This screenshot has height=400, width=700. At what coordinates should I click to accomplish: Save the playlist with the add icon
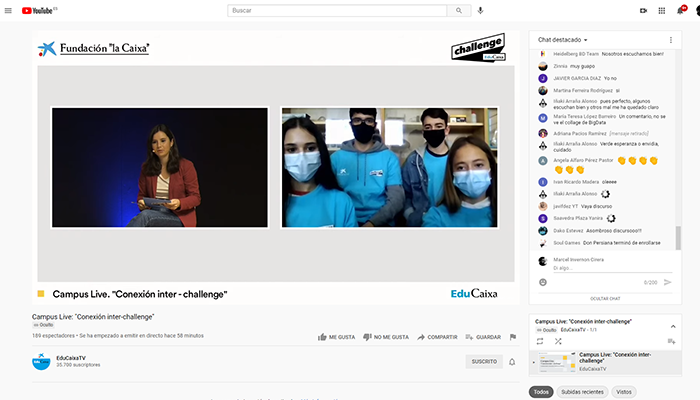click(671, 341)
